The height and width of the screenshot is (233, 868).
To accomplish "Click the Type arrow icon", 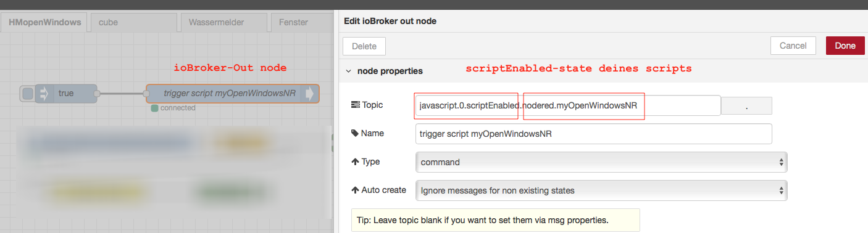I will click(355, 162).
